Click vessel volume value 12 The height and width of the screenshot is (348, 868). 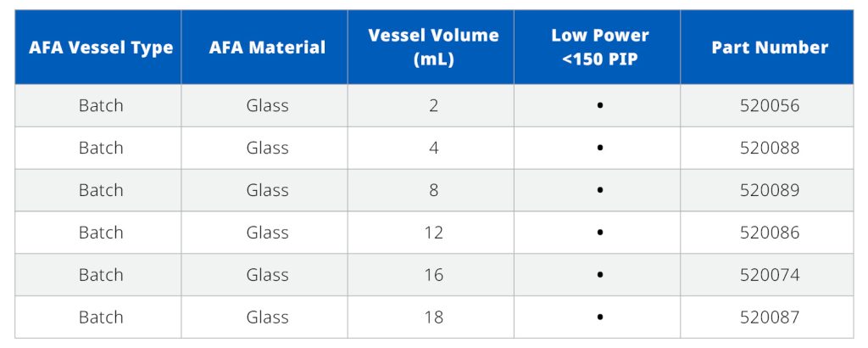click(433, 233)
